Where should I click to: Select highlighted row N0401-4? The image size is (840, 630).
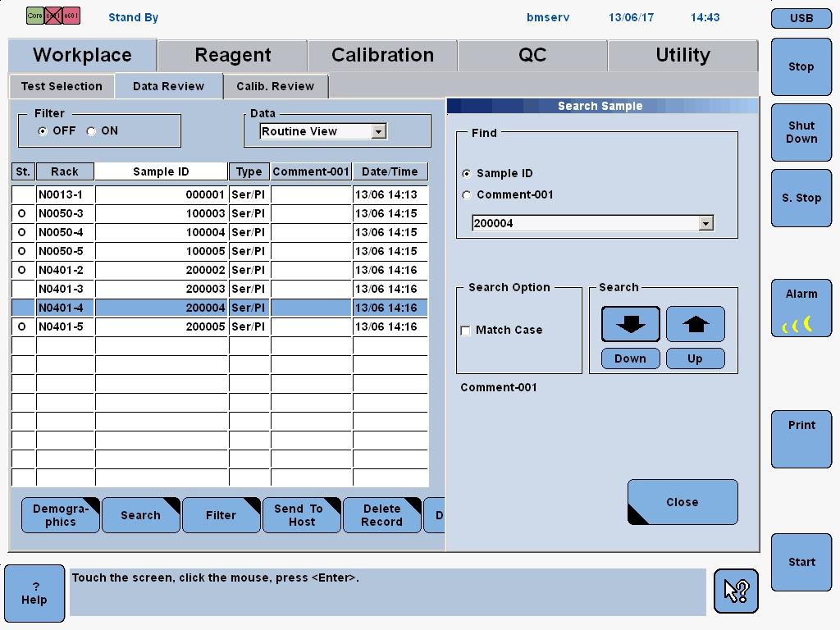coord(220,308)
